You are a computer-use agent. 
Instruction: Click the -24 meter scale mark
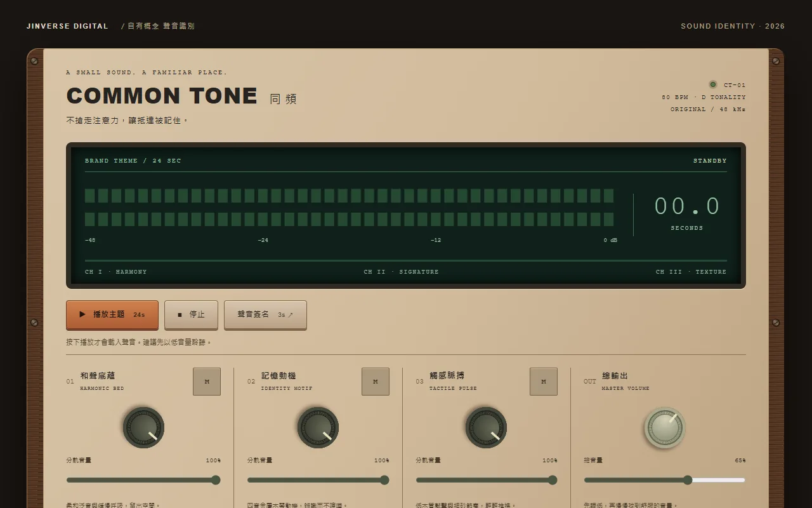(263, 240)
